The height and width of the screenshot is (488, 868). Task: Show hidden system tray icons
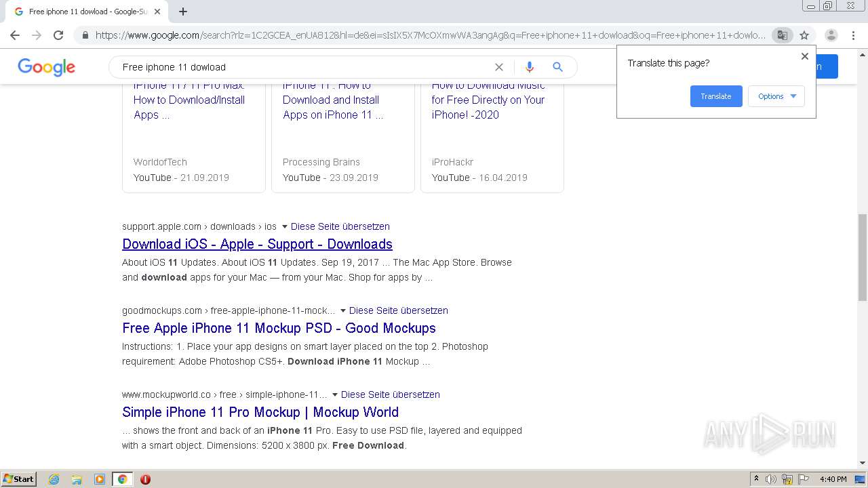point(756,479)
